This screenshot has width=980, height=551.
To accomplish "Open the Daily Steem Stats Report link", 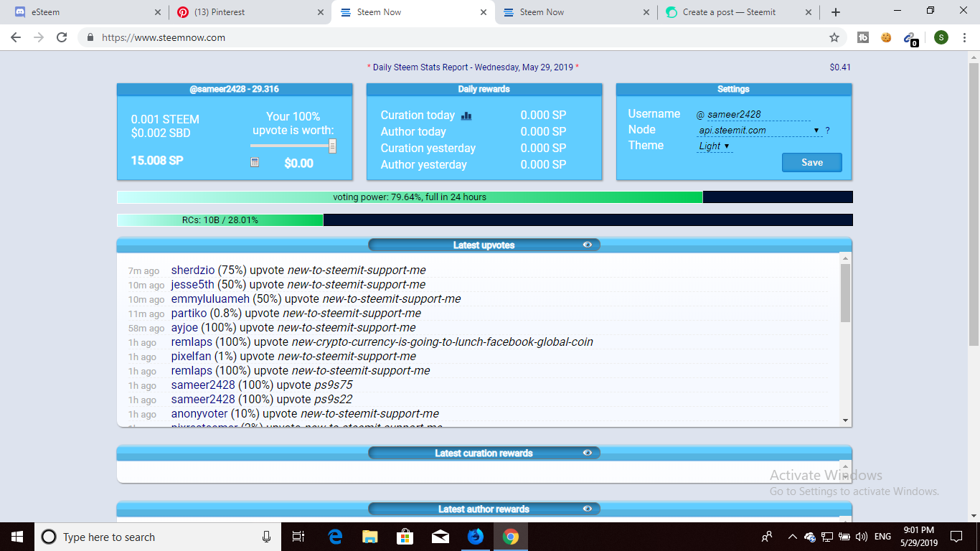I will (473, 67).
